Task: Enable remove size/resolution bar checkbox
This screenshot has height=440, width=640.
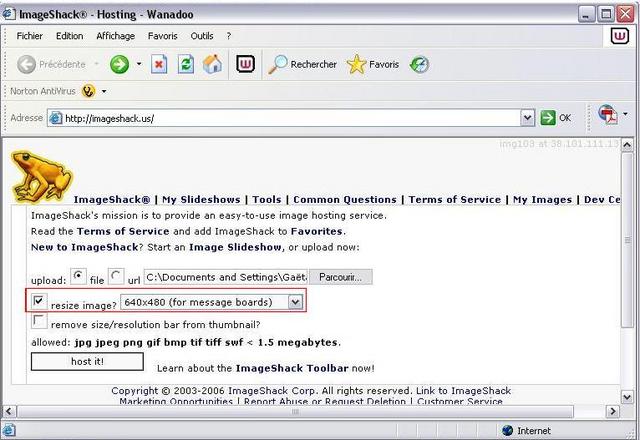Action: (39, 322)
